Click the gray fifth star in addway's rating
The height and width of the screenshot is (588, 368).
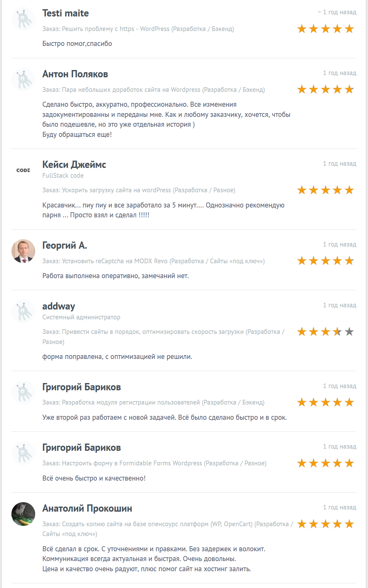coord(349,332)
